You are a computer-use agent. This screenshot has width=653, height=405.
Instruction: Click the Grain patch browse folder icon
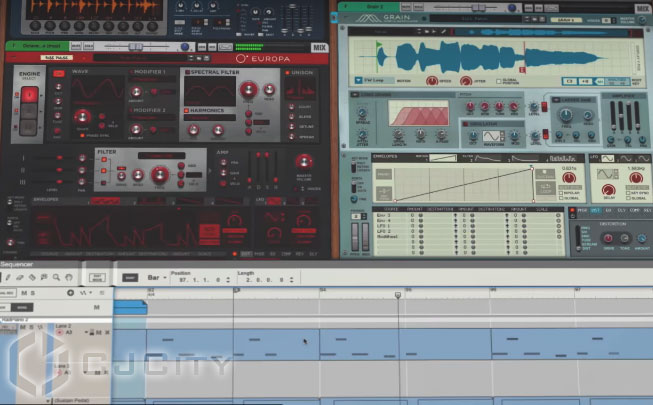tap(535, 19)
